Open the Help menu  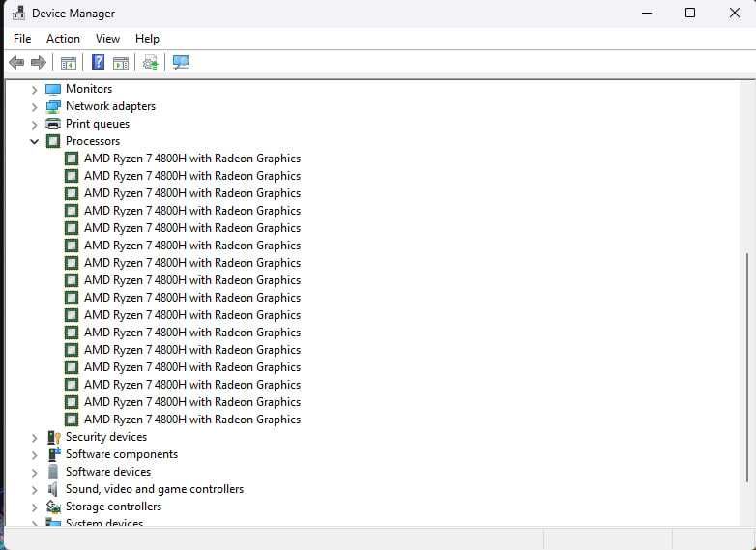click(147, 39)
